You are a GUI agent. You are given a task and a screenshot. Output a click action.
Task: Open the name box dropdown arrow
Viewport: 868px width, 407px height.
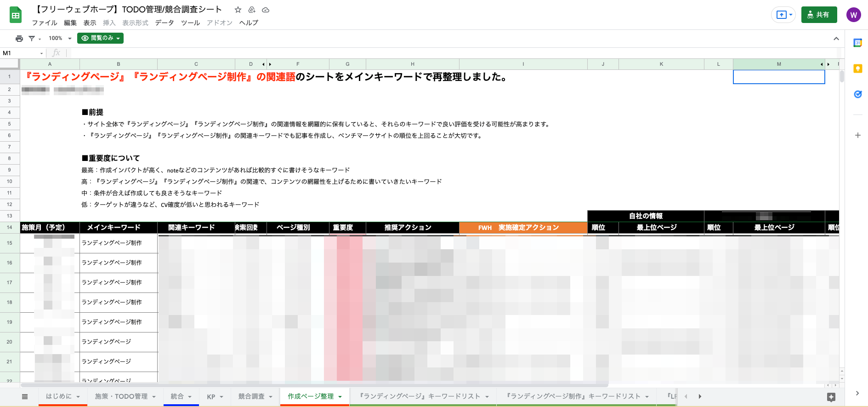coord(41,53)
